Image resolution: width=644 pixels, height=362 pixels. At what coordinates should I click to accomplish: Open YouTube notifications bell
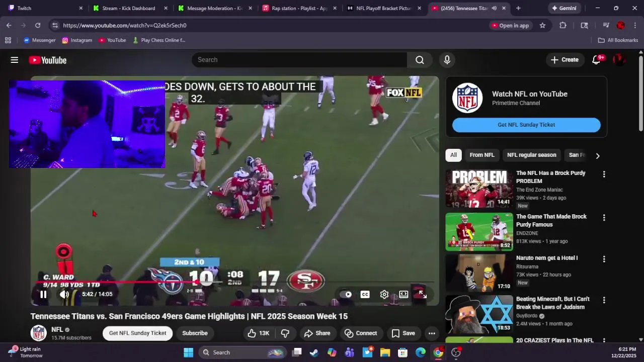pyautogui.click(x=596, y=60)
